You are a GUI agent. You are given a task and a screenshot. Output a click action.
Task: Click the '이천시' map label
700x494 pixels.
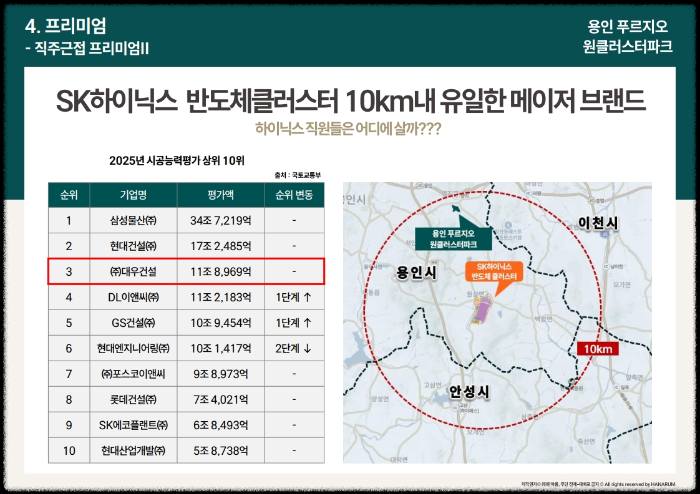(598, 222)
